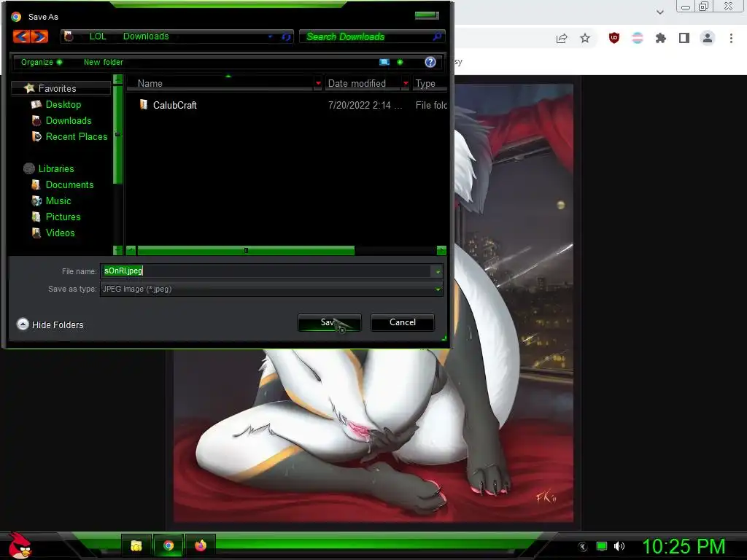This screenshot has height=560, width=747.
Task: Click the striped flag extension icon
Action: 638,38
